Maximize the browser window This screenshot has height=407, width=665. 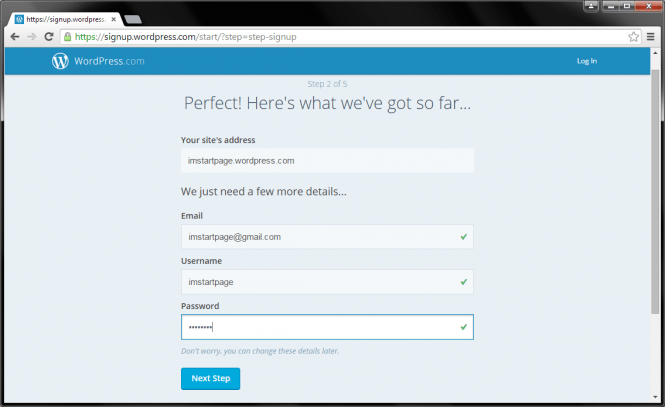coord(627,6)
